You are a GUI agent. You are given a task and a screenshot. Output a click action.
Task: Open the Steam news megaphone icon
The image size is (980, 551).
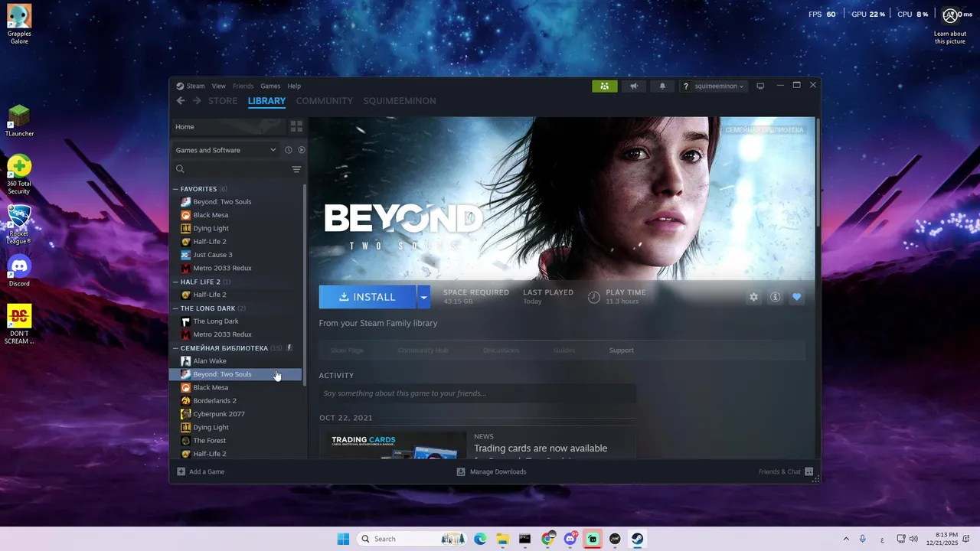tap(633, 86)
